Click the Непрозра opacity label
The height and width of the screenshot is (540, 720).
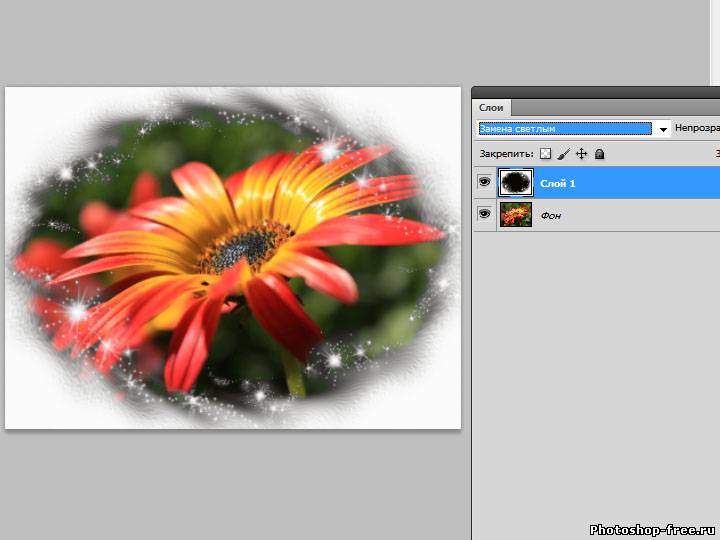pos(696,129)
